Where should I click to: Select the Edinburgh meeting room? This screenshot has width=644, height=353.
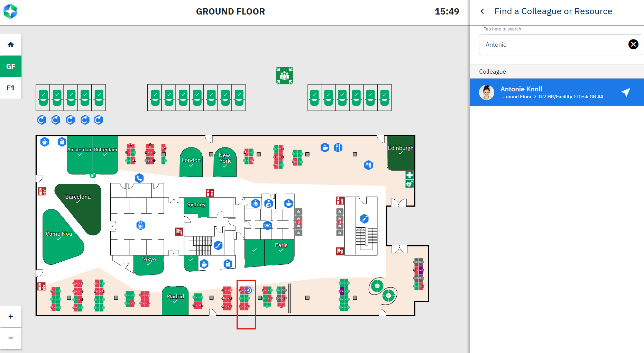point(401,153)
